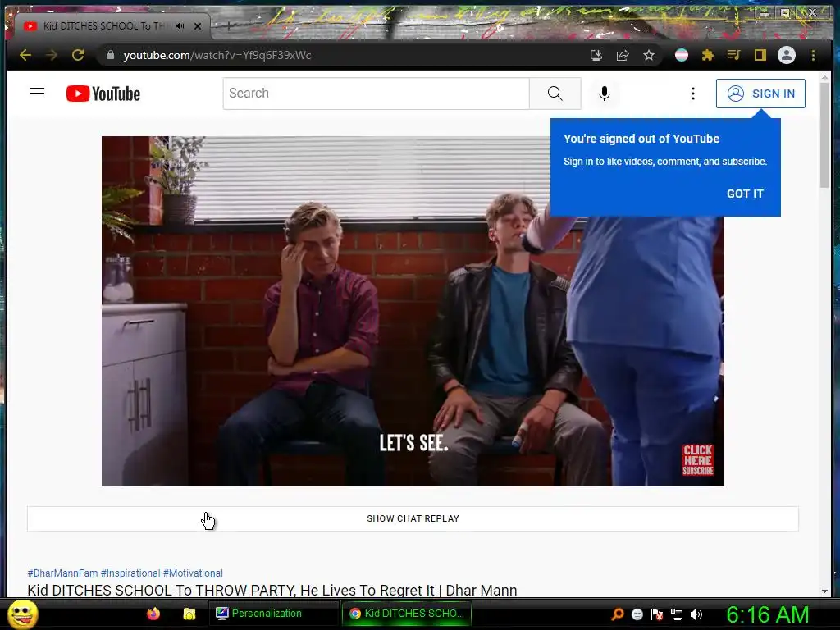The height and width of the screenshot is (630, 840).
Task: Search with your voice microphone icon
Action: tap(605, 94)
